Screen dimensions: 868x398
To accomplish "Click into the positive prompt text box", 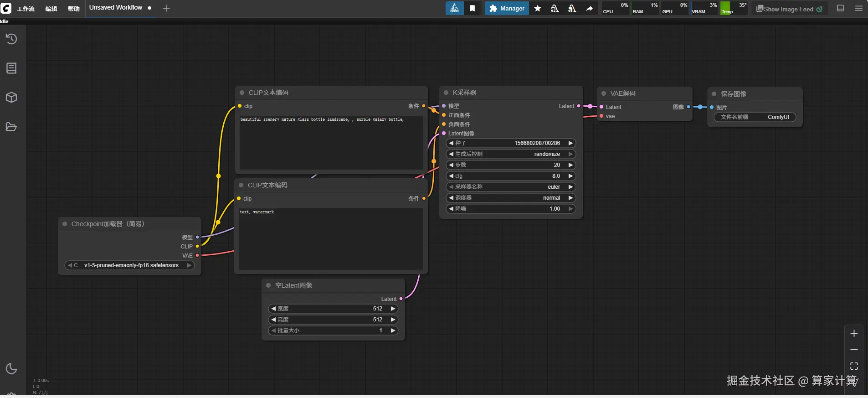I will [x=331, y=144].
